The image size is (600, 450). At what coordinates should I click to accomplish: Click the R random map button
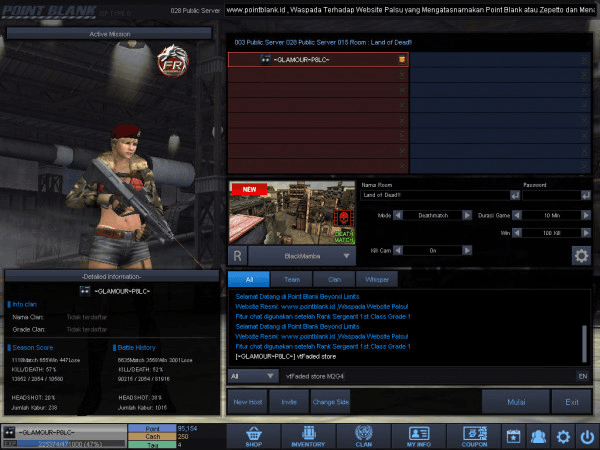tap(237, 256)
